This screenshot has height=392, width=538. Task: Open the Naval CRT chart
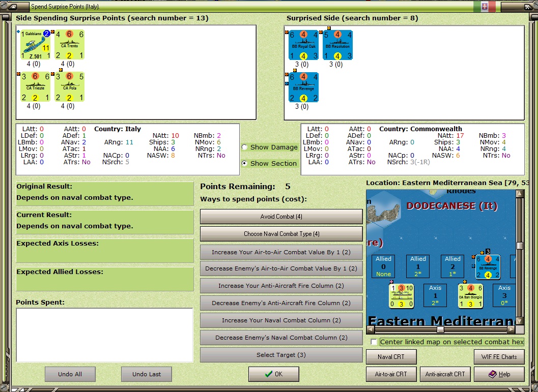point(391,357)
